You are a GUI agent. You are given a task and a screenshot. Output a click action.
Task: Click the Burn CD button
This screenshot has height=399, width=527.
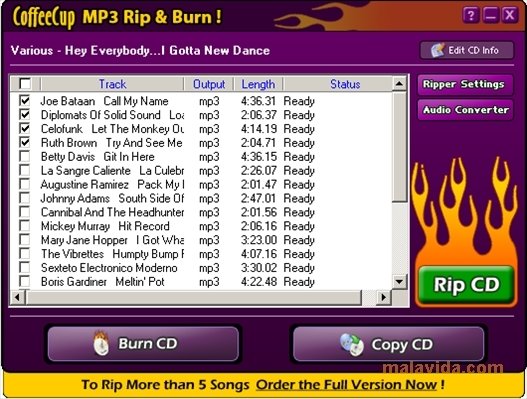point(143,344)
